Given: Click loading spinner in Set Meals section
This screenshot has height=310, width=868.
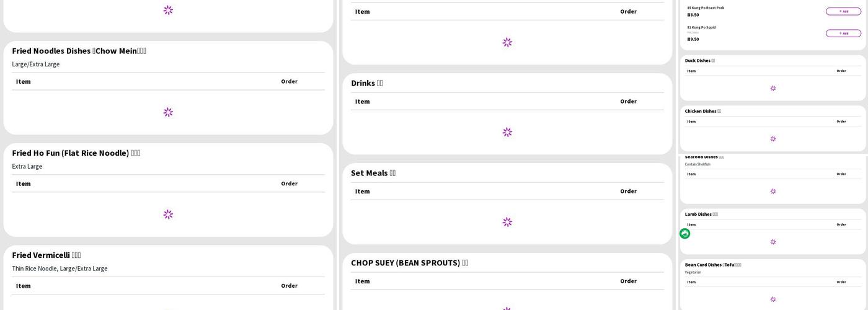Looking at the screenshot, I should (x=507, y=222).
